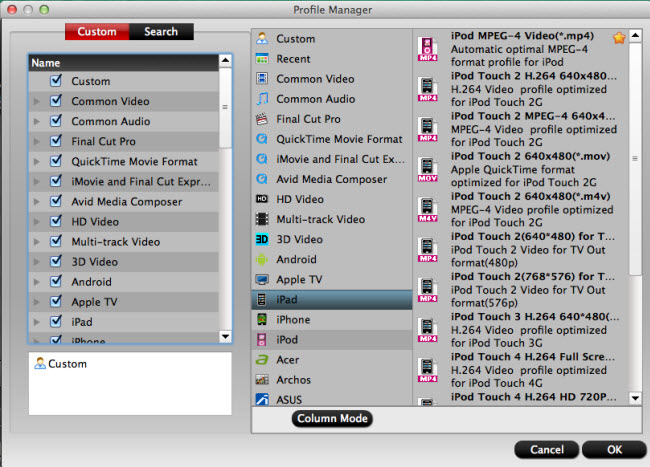Screen dimensions: 650x467
Task: Click the Apple TV monitor icon
Action: tap(262, 279)
